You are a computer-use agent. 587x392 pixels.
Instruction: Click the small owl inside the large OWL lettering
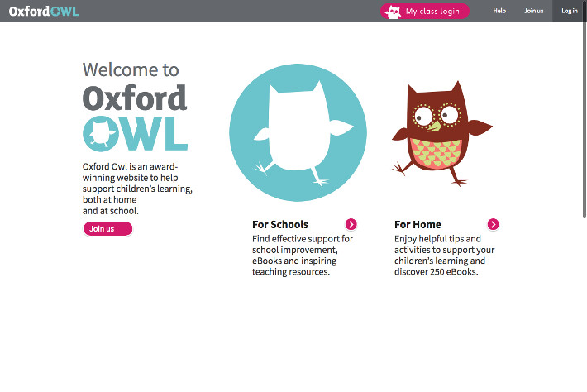[102, 134]
